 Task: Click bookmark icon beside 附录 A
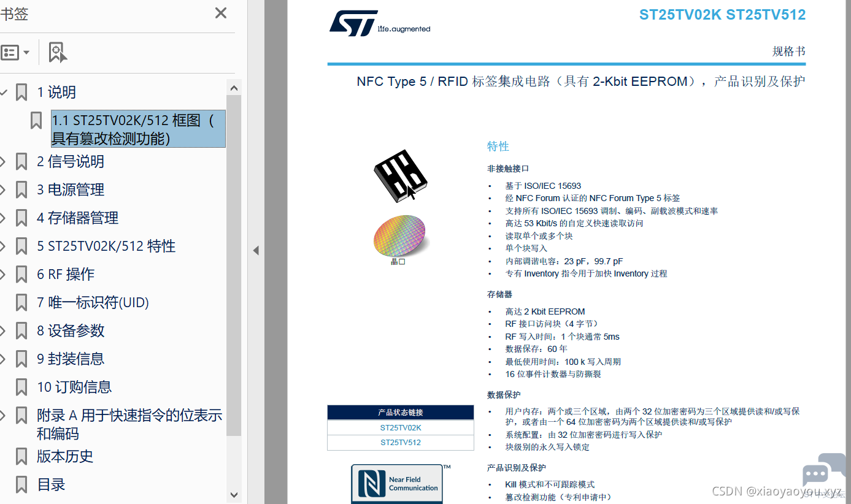21,416
